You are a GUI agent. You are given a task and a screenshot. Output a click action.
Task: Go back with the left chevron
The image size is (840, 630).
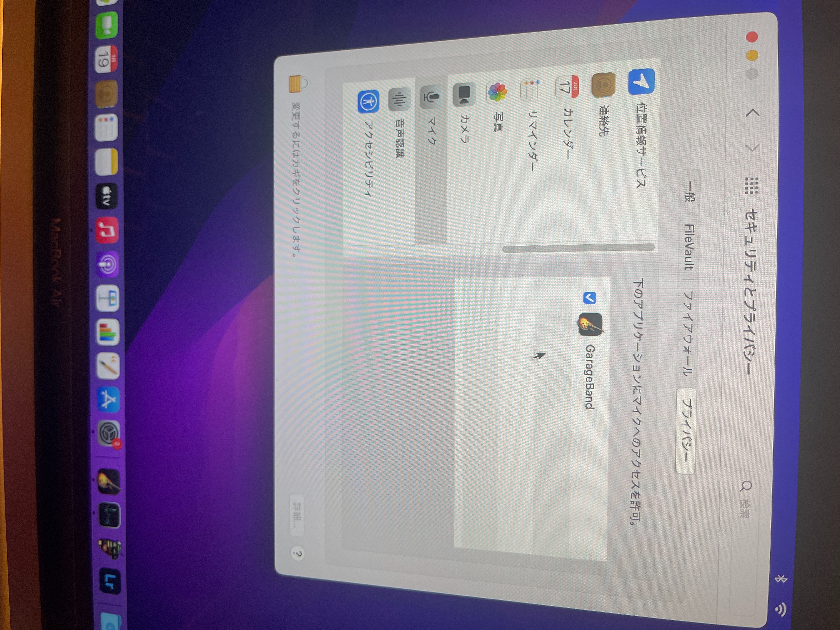click(753, 113)
